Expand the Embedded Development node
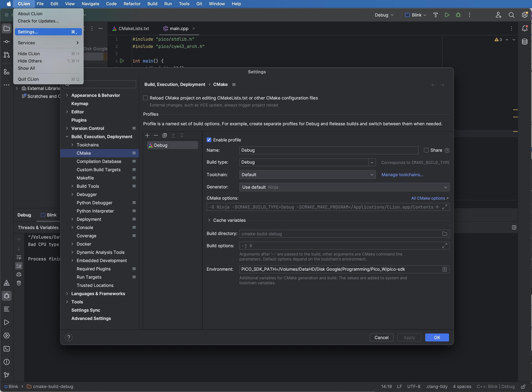 pyautogui.click(x=72, y=261)
